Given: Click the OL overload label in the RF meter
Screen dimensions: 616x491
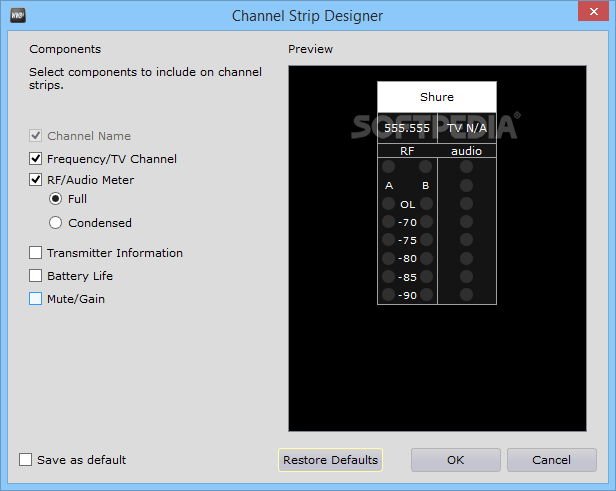Looking at the screenshot, I should click(408, 205).
